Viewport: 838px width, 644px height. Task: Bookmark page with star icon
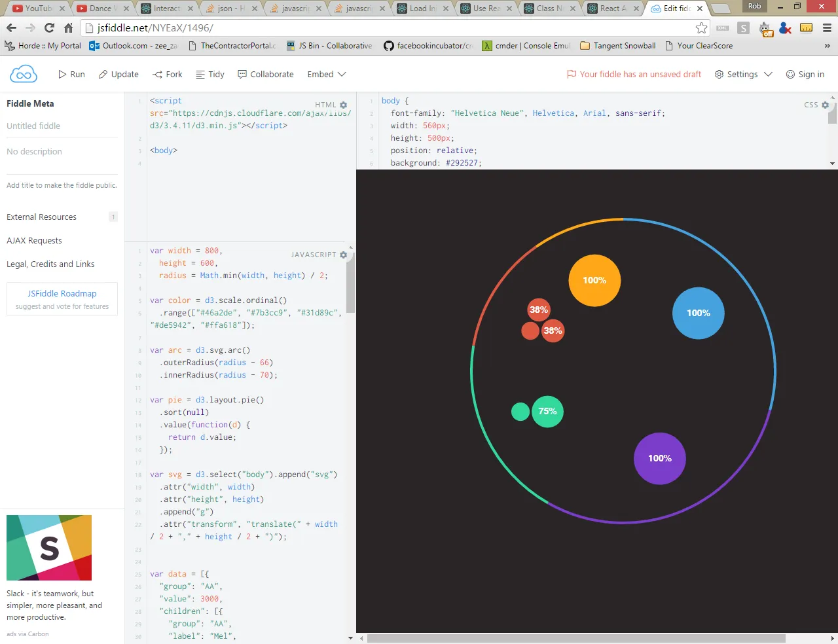[701, 27]
